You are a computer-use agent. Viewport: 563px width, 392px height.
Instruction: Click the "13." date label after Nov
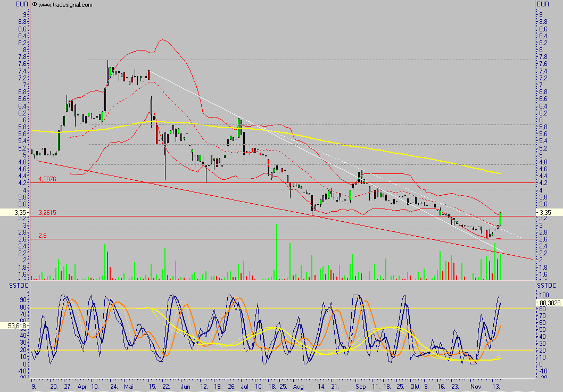click(x=496, y=387)
